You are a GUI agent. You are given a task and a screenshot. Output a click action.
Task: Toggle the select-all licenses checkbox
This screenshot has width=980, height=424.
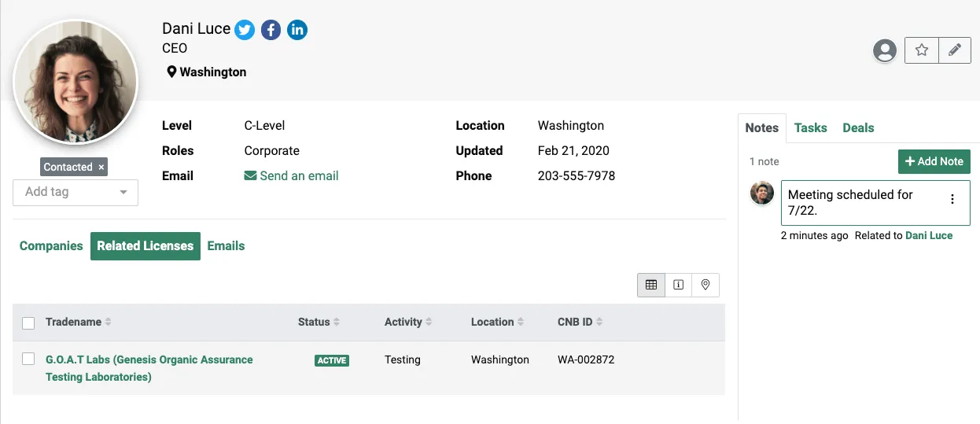[x=28, y=323]
